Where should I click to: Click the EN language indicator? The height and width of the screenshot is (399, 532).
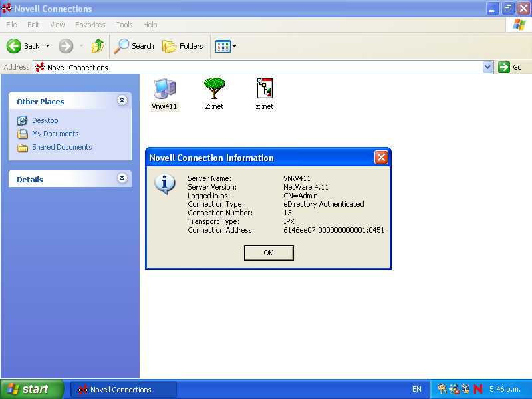pos(417,389)
